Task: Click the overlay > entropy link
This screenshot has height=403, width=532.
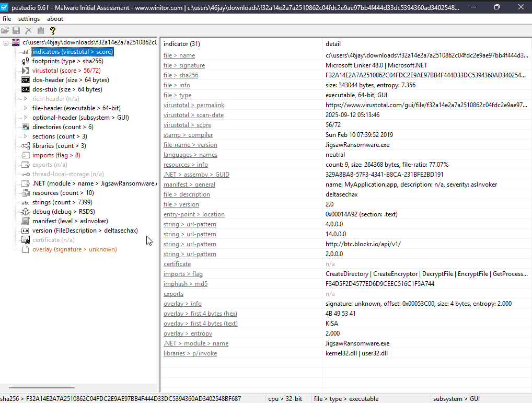Action: pos(188,333)
